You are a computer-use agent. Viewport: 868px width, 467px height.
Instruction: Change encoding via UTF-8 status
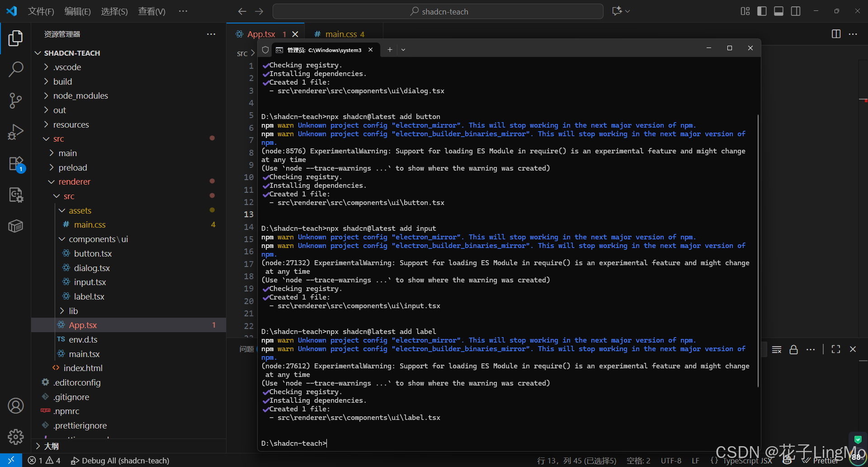point(671,460)
